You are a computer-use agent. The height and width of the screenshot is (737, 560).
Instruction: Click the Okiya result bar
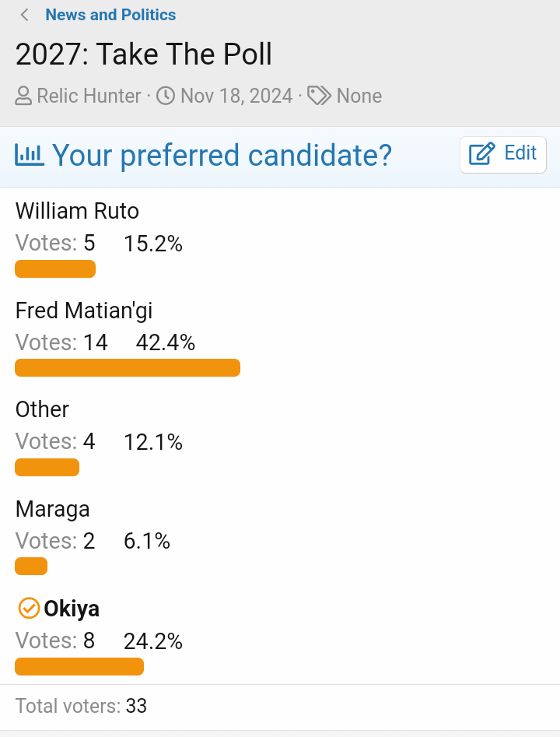pos(79,666)
